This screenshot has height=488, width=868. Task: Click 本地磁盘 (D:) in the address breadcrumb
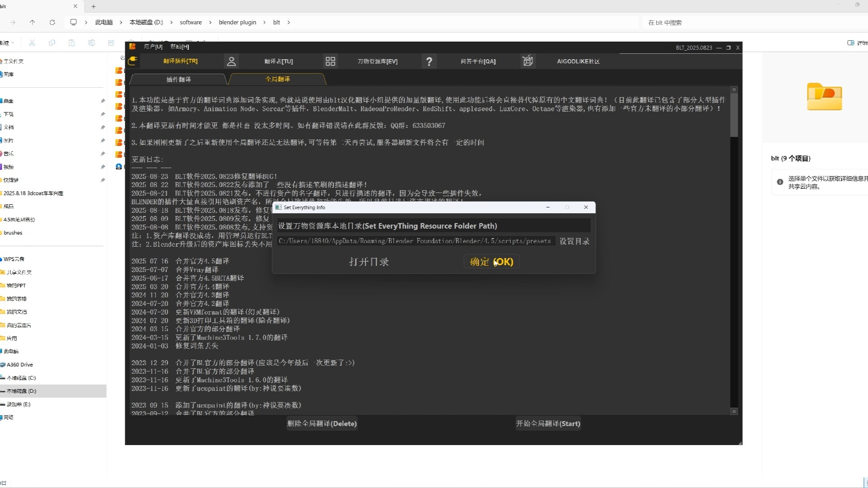(146, 22)
